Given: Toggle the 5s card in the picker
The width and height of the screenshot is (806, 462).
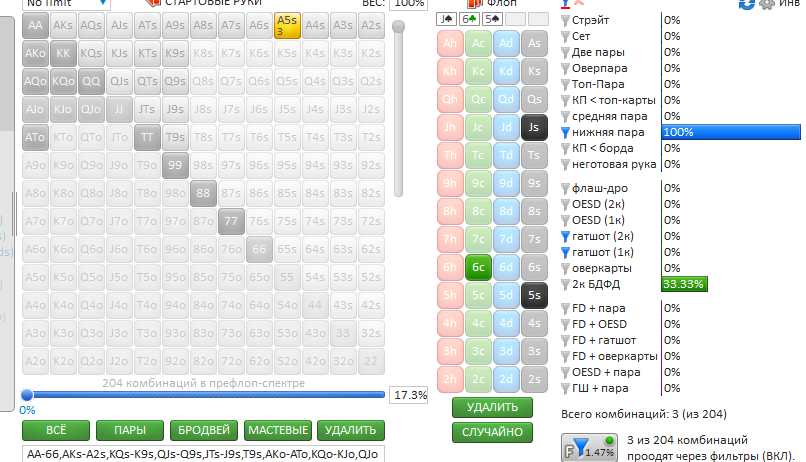Looking at the screenshot, I should 534,295.
